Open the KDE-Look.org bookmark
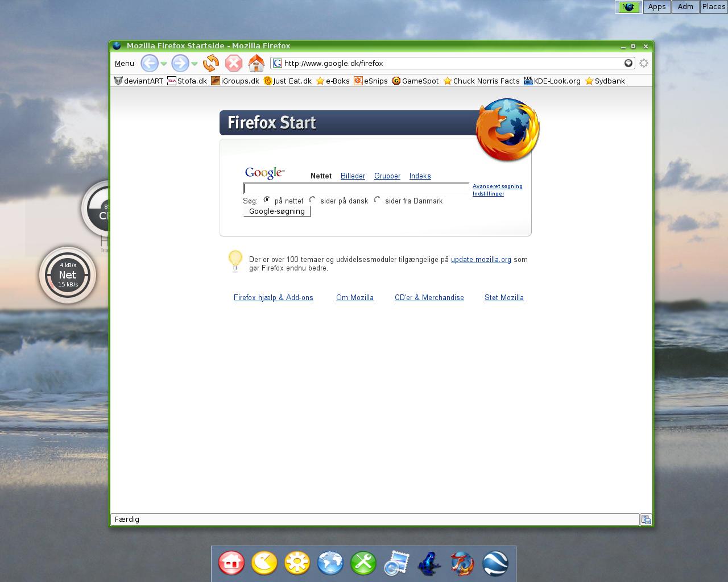The width and height of the screenshot is (728, 582). (552, 81)
